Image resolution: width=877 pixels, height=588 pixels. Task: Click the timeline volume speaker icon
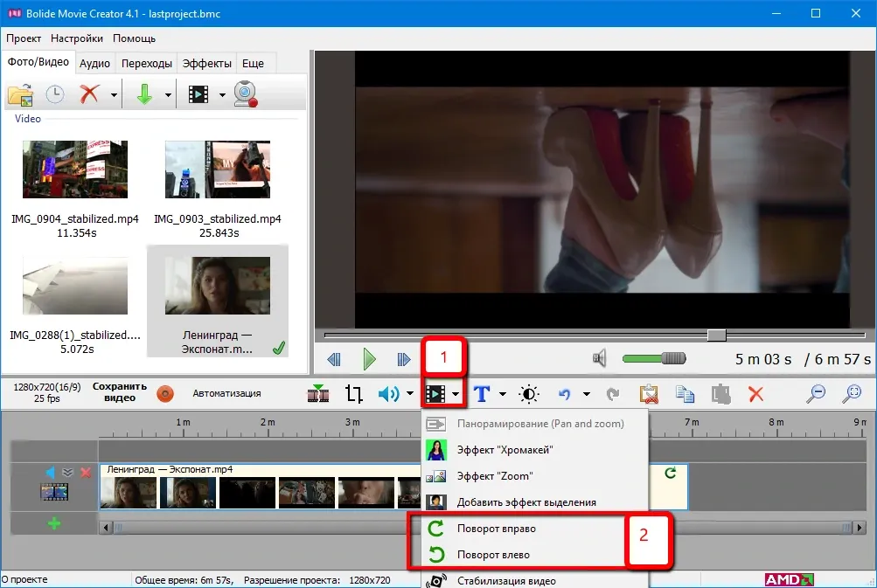389,394
